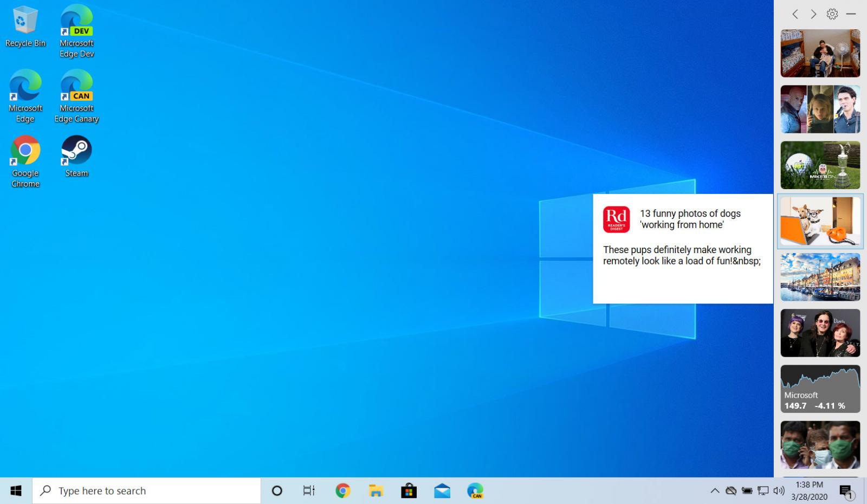Open the volume speaker icon
The image size is (867, 504).
(779, 491)
